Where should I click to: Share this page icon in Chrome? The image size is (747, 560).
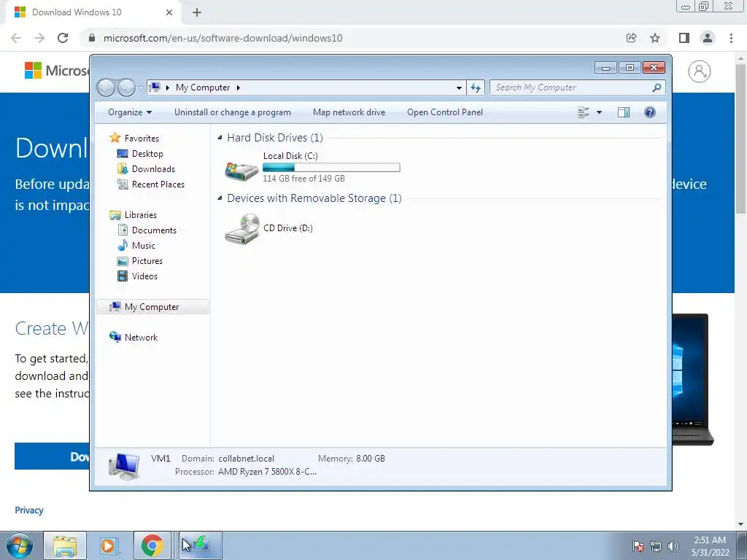631,38
